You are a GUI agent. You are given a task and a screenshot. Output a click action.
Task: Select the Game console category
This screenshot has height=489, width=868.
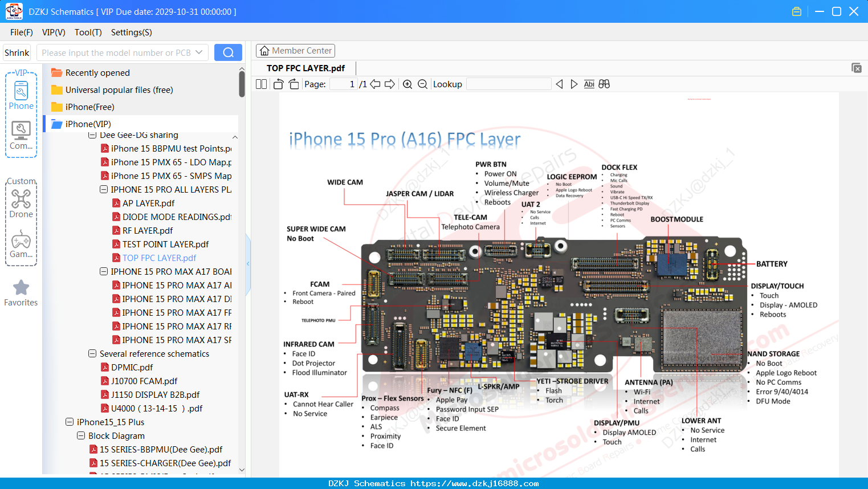21,244
